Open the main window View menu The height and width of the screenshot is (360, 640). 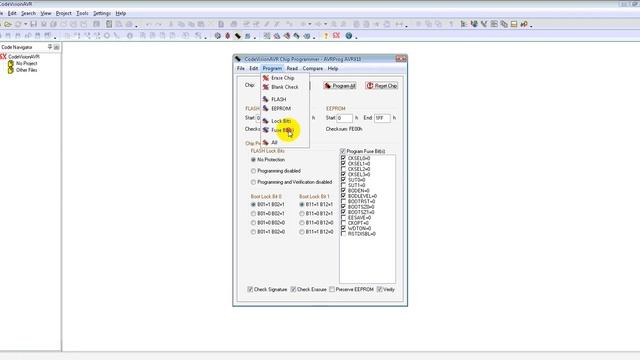click(46, 13)
